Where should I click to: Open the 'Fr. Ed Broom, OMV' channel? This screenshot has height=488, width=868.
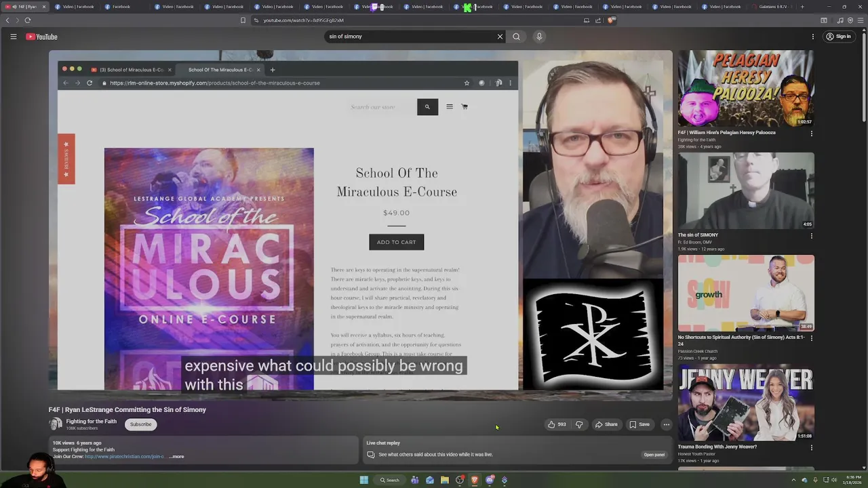[x=694, y=242]
